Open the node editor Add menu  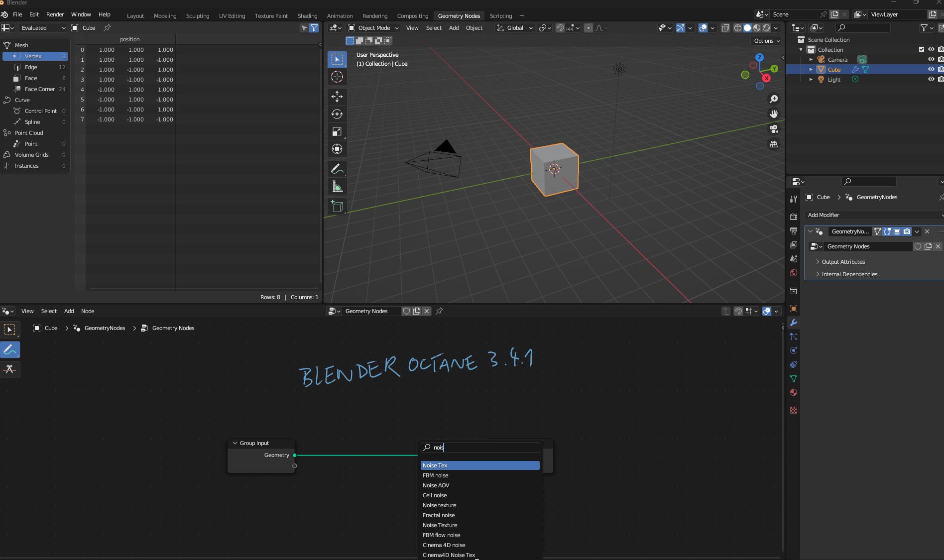[x=69, y=311]
